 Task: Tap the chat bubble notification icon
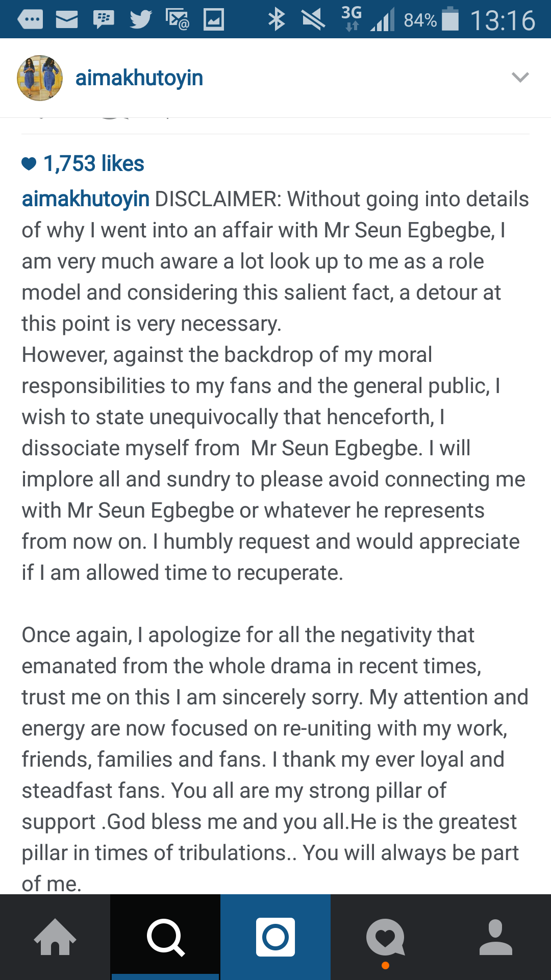30,20
